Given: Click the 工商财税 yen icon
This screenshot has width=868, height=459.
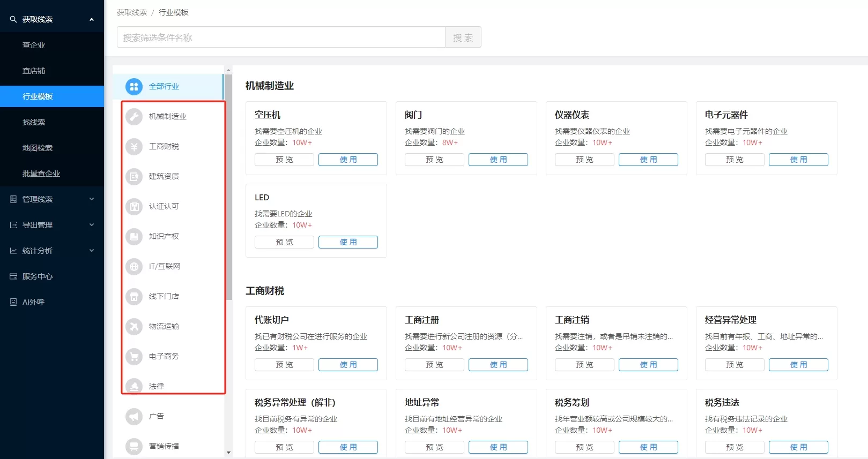Looking at the screenshot, I should coord(133,146).
